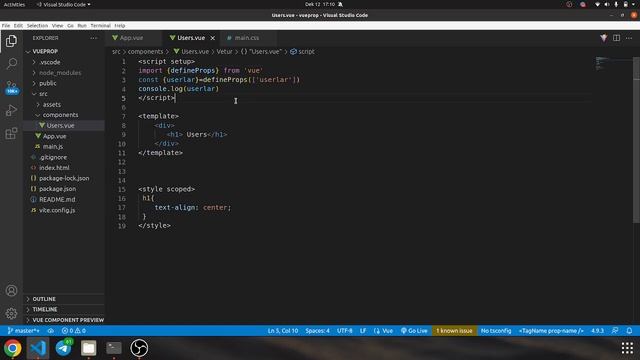
Task: Open the Run menu
Action: click(82, 25)
